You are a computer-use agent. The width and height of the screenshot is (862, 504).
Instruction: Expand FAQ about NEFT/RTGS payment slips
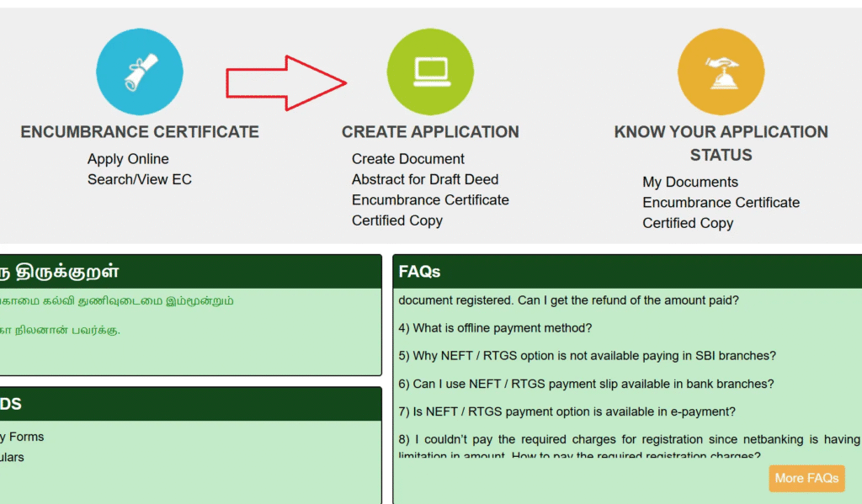584,384
